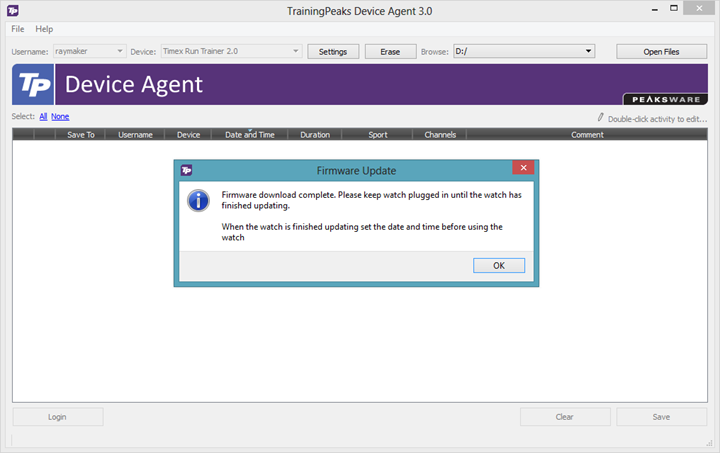The image size is (720, 453).
Task: Click the TP icon in Firmware Update title bar
Action: coord(186,170)
